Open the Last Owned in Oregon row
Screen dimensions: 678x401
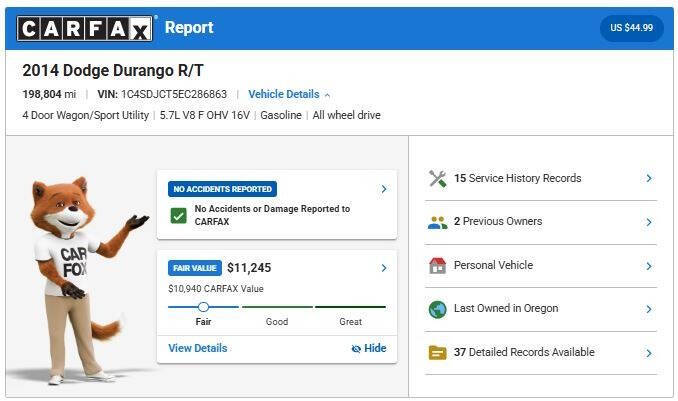(x=541, y=309)
